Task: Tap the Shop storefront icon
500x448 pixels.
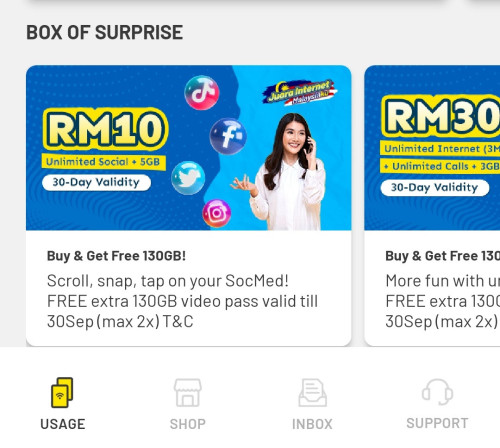Action: pyautogui.click(x=188, y=393)
